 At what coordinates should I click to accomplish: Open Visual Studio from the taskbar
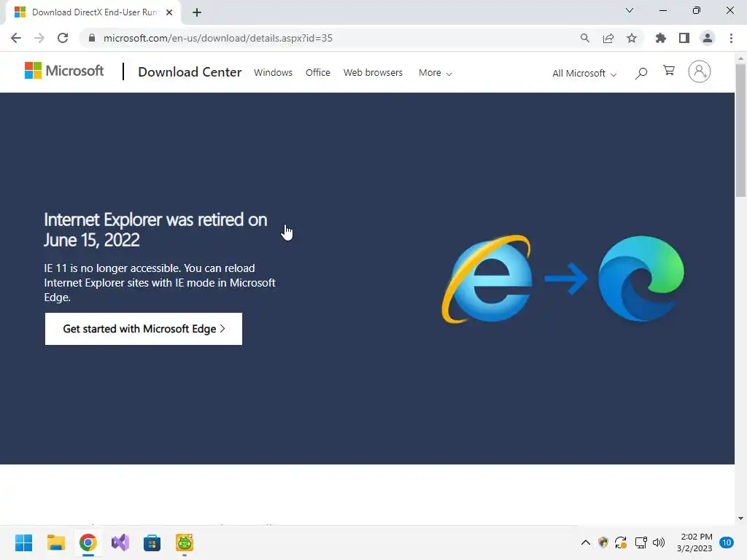click(x=120, y=542)
